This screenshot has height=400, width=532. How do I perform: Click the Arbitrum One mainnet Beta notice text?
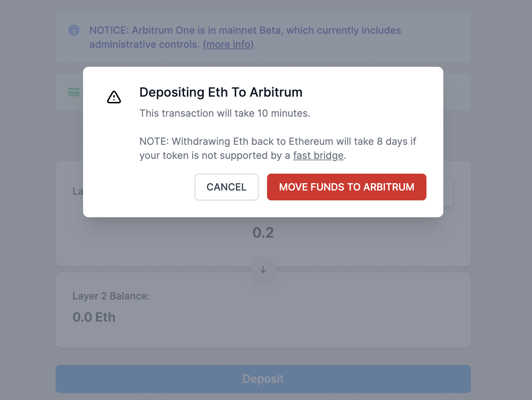click(245, 37)
